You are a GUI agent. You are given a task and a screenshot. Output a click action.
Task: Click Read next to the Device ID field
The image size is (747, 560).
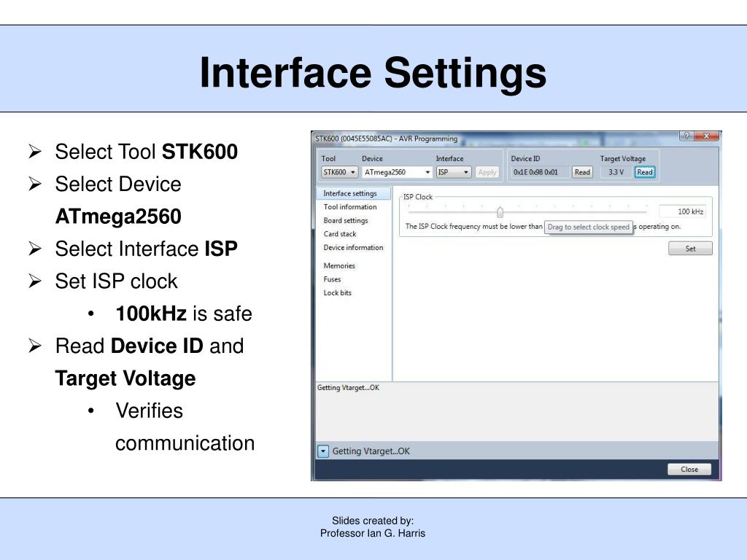pyautogui.click(x=582, y=172)
